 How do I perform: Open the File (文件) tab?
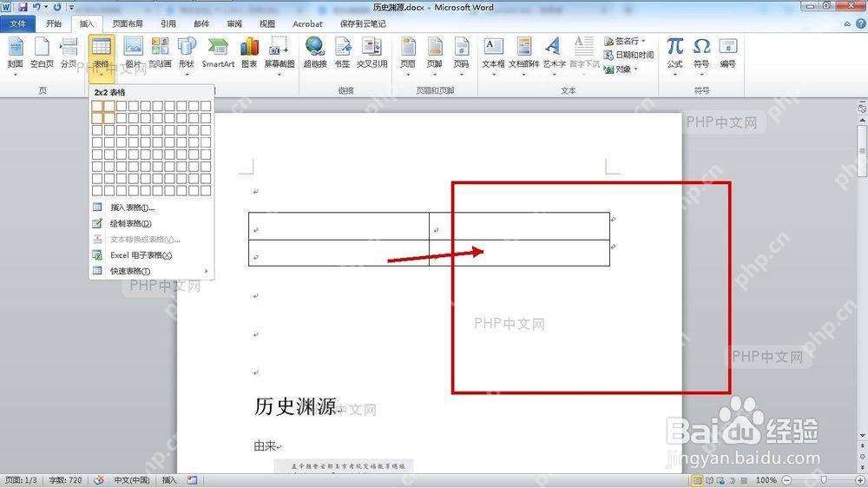click(x=17, y=23)
